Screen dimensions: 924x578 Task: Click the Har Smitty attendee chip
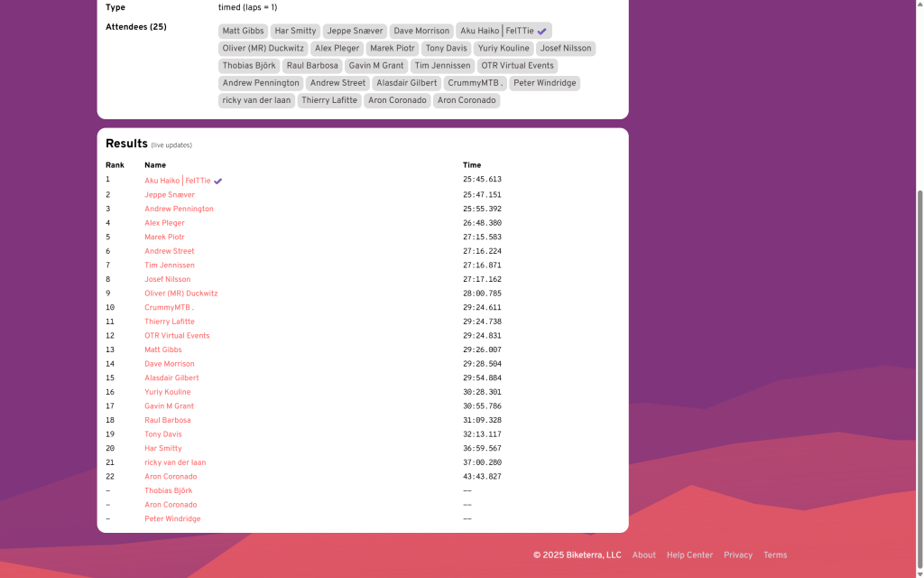pos(295,31)
